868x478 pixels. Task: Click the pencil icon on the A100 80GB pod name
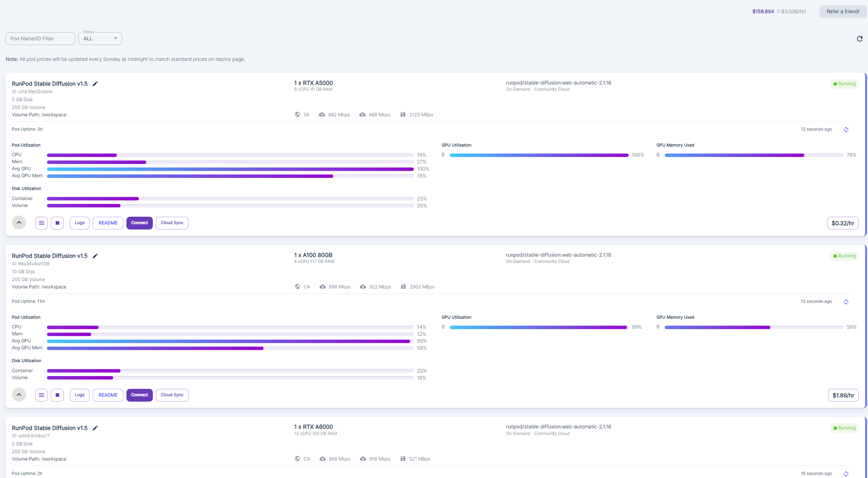click(x=95, y=256)
